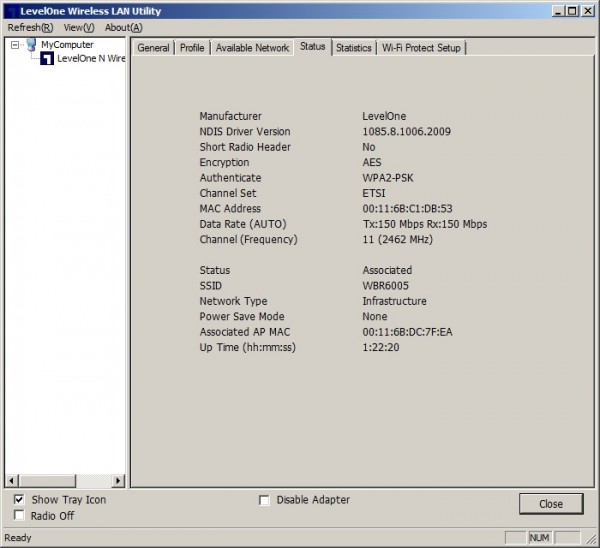Screen dimensions: 600x548
Task: Select the MyComputer tree item label
Action: pyautogui.click(x=67, y=45)
